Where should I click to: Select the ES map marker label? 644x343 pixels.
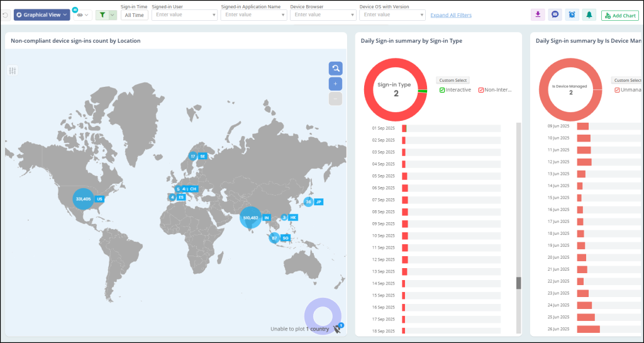click(181, 197)
